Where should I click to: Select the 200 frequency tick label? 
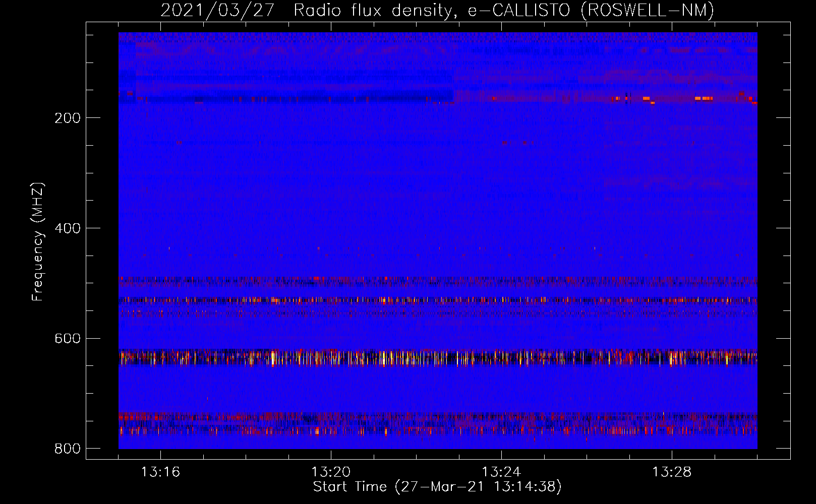(x=68, y=118)
